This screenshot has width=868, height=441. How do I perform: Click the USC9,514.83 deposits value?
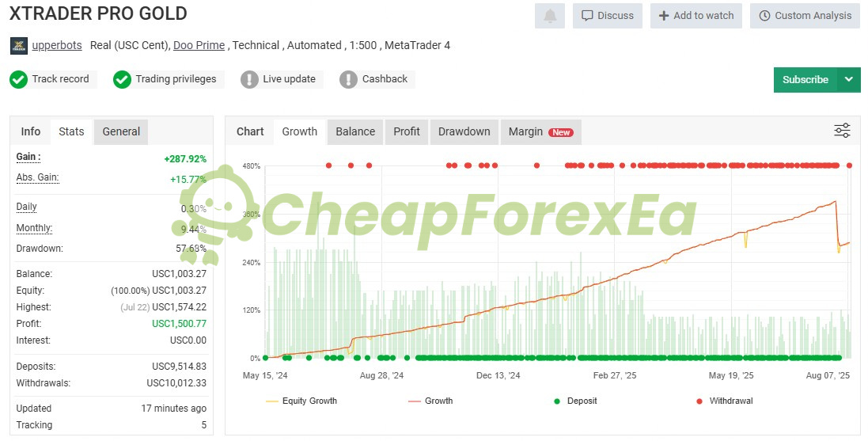[180, 367]
